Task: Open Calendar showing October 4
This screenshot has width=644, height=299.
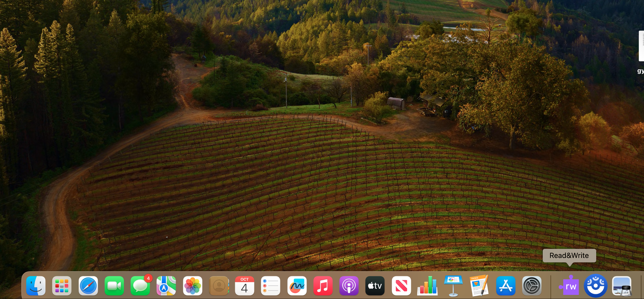Action: tap(244, 286)
